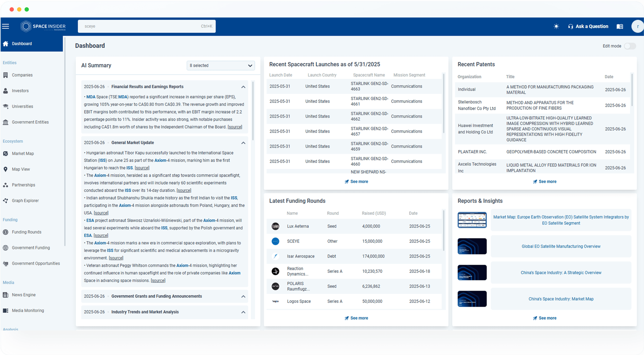See more recent patents
This screenshot has width=644, height=355.
coord(545,182)
